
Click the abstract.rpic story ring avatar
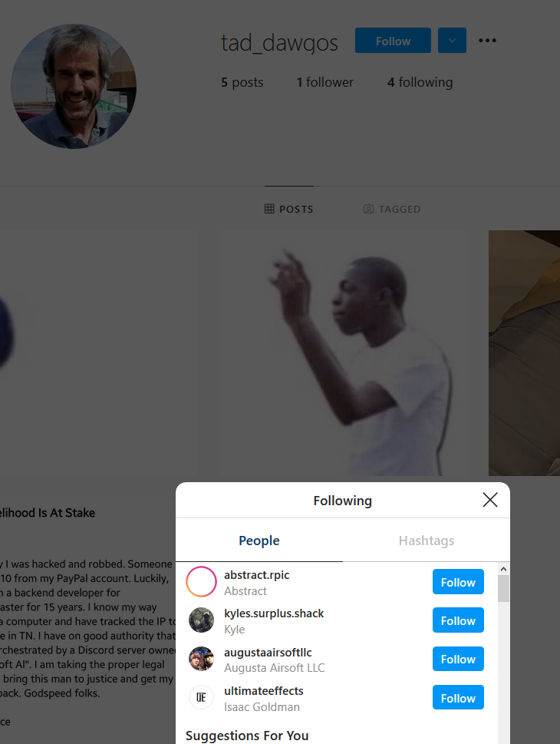point(201,582)
